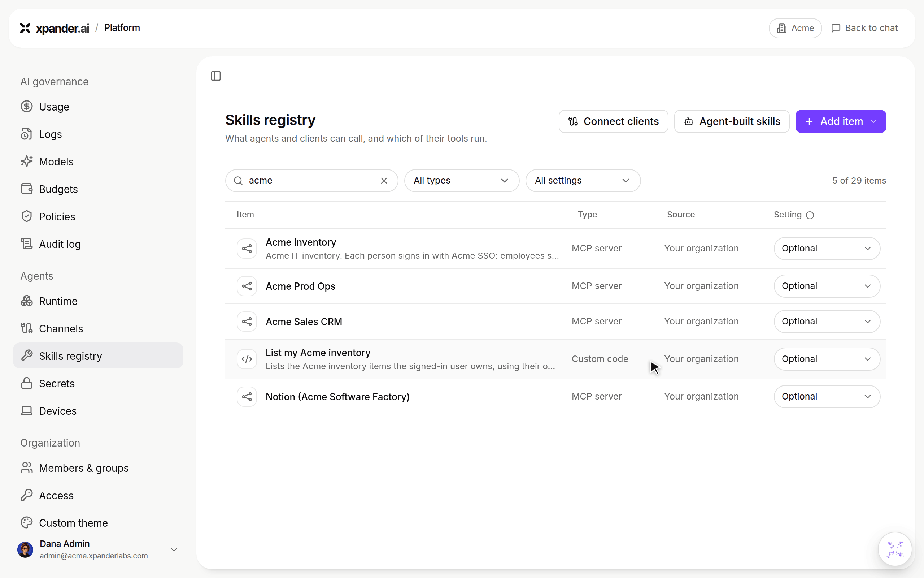Clear the acme search text
The image size is (924, 578).
coord(384,180)
